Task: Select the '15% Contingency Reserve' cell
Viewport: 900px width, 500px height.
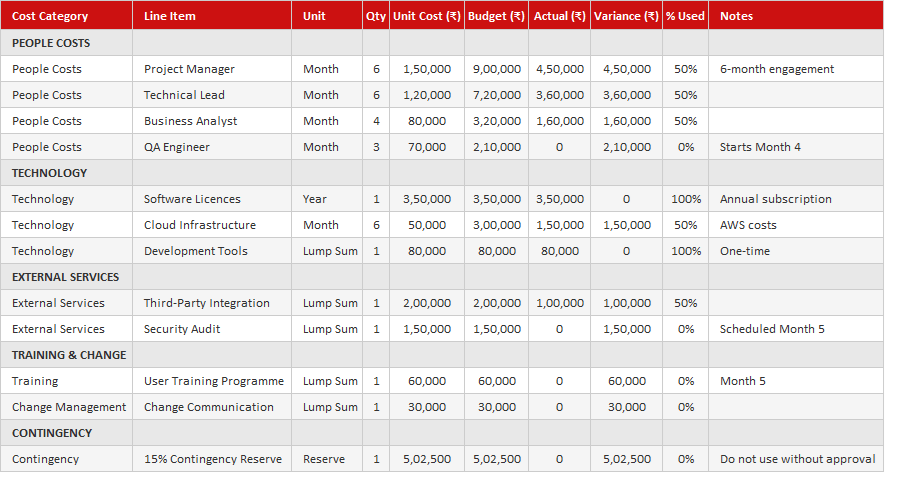Action: tap(213, 459)
